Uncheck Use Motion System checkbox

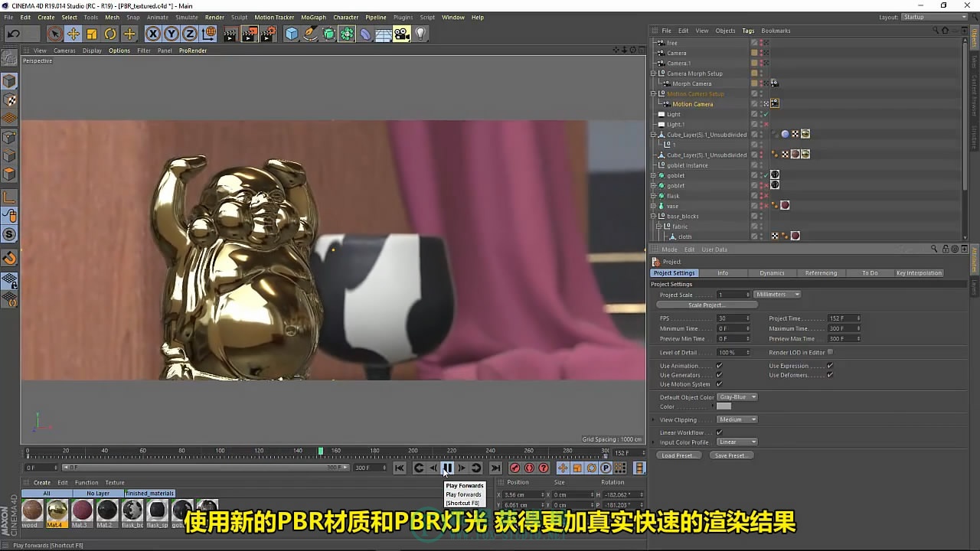719,384
